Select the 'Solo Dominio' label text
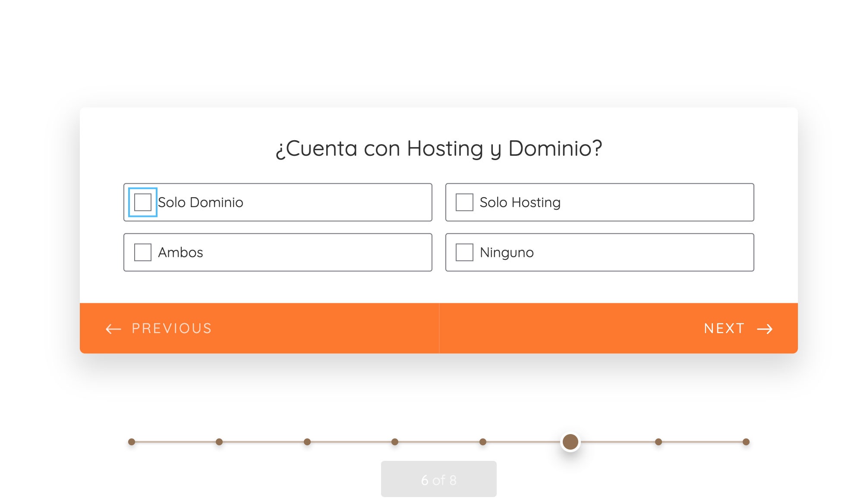 (x=201, y=202)
